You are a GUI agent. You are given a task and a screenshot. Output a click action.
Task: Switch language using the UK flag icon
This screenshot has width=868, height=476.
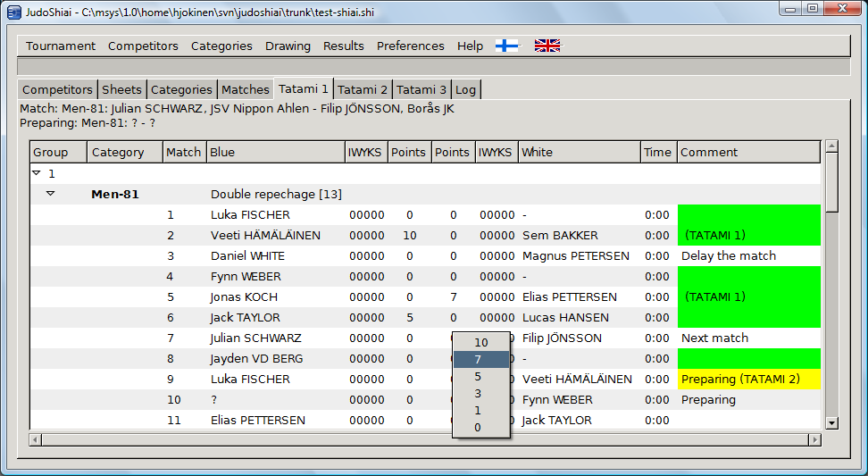point(547,46)
